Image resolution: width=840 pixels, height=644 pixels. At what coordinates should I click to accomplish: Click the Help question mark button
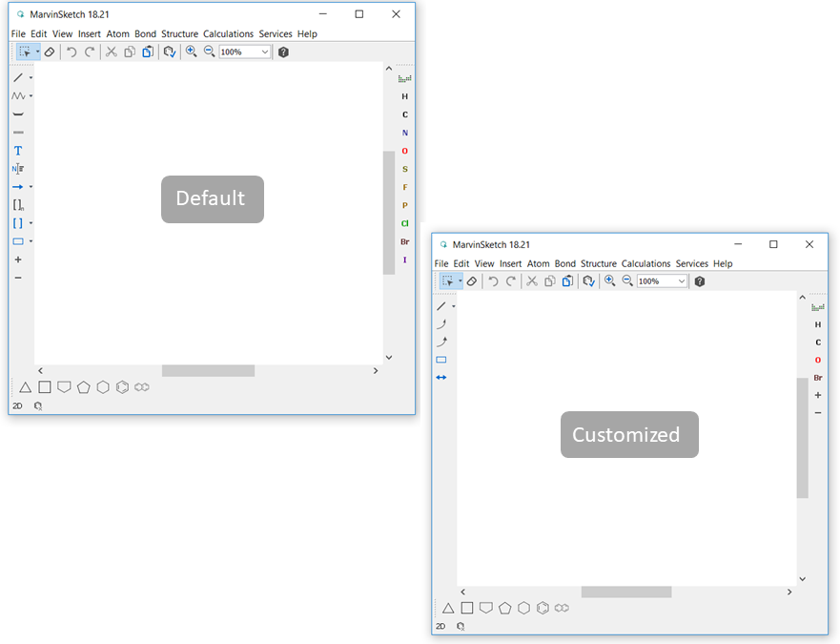tap(282, 52)
